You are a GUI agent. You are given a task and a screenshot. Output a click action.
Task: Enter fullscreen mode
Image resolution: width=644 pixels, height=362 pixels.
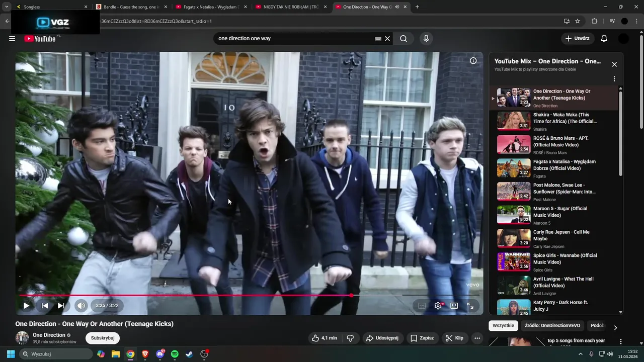point(470,305)
